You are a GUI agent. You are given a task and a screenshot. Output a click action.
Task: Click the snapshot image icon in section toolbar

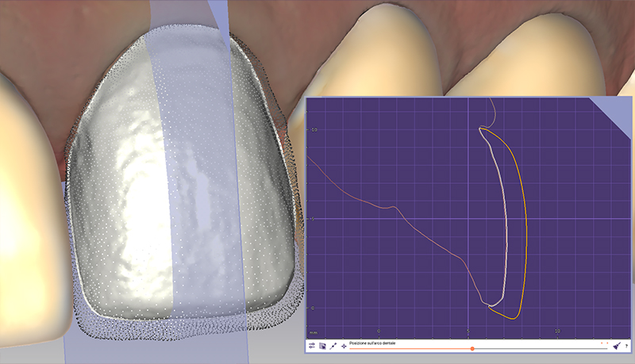pos(322,347)
